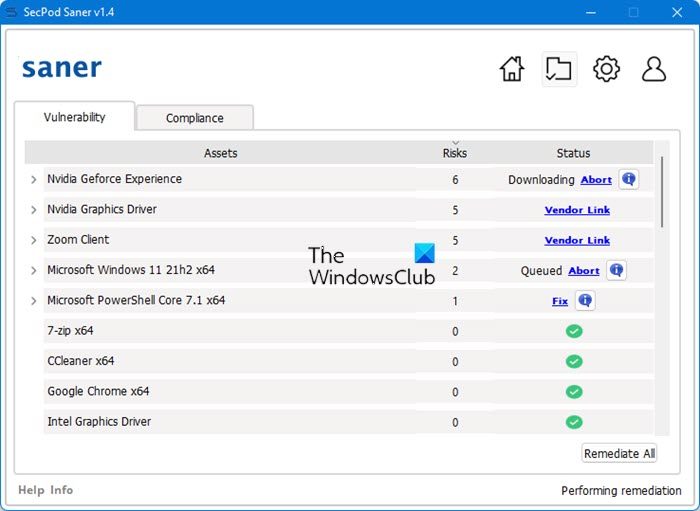The image size is (700, 511).
Task: Switch to the Vulnerability tab
Action: [x=75, y=117]
